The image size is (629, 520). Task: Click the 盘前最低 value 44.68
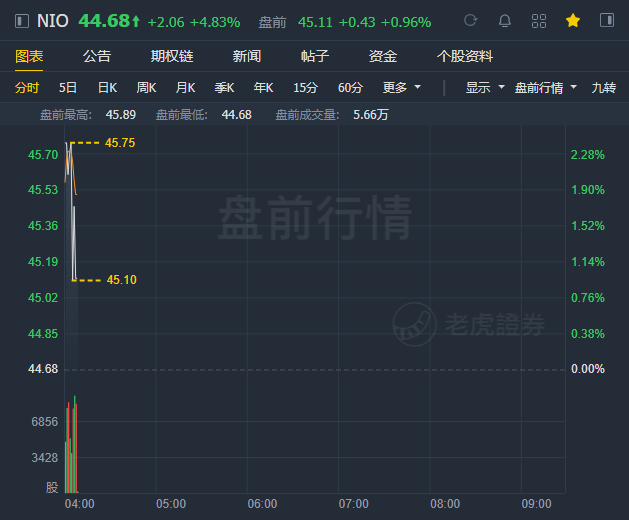237,115
